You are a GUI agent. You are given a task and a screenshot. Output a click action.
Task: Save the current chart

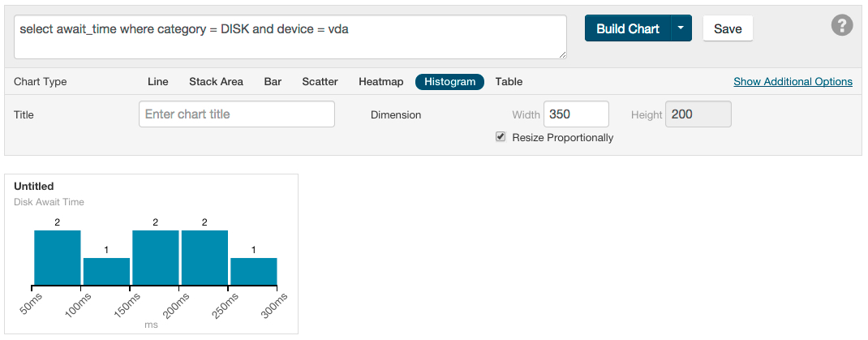(728, 28)
